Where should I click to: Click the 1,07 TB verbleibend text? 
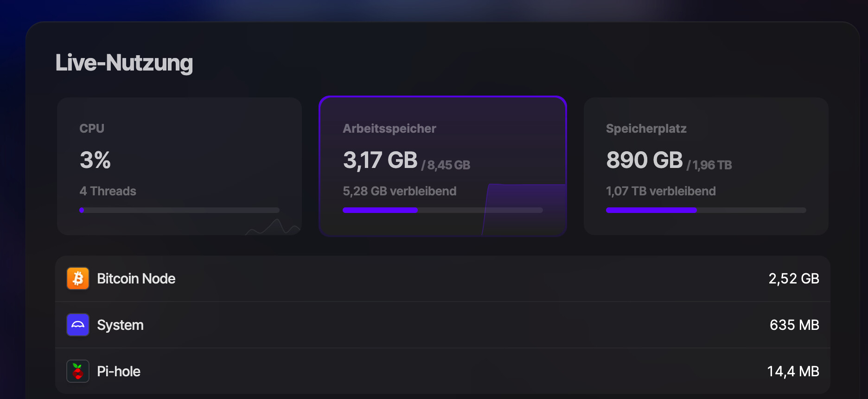click(x=661, y=191)
